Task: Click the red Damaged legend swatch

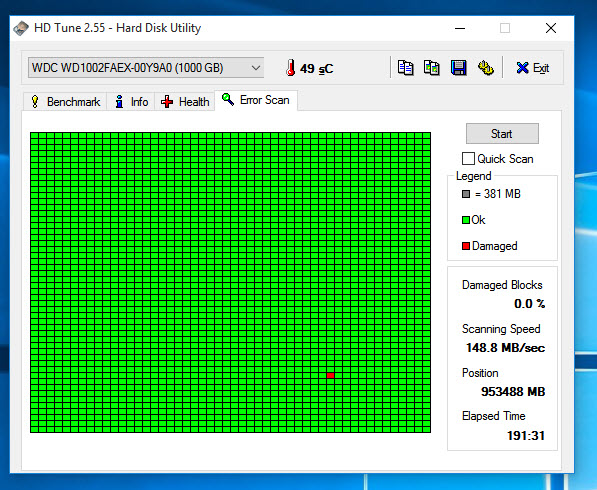Action: [466, 246]
